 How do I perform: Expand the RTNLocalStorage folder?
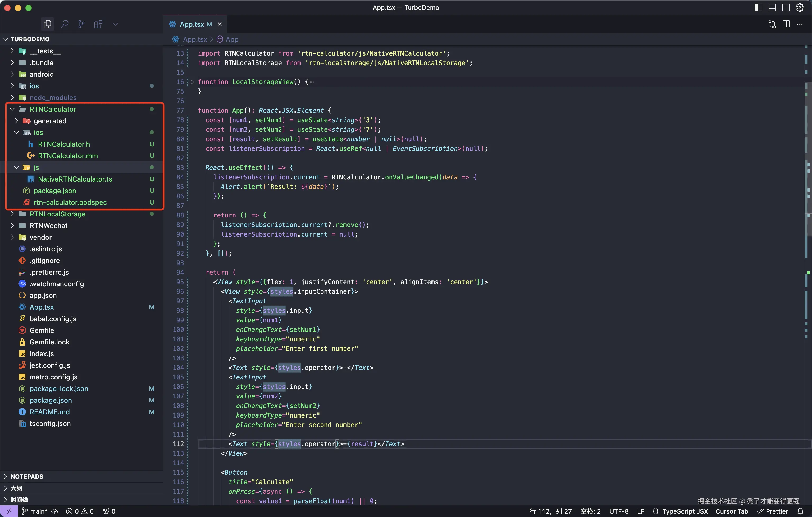pos(57,214)
